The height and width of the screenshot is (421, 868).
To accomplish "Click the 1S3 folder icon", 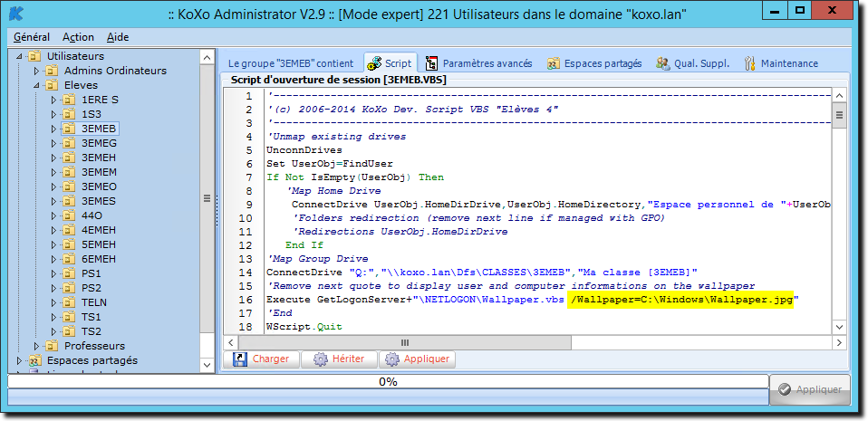I will coord(69,114).
